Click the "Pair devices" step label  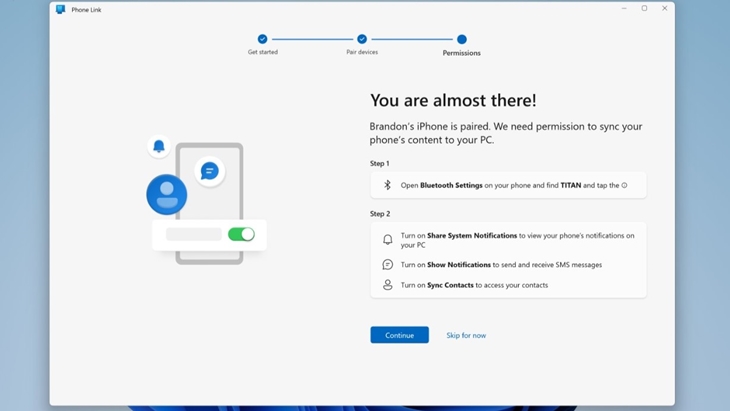(362, 52)
